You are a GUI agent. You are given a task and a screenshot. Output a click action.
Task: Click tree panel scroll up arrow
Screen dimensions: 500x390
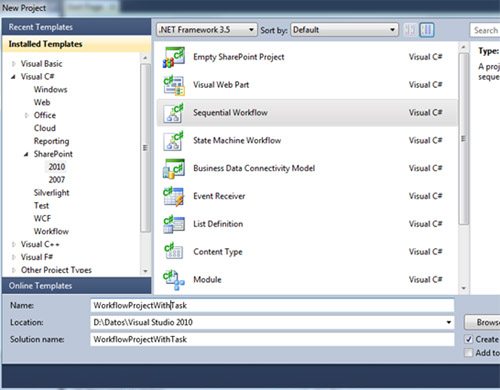(145, 58)
